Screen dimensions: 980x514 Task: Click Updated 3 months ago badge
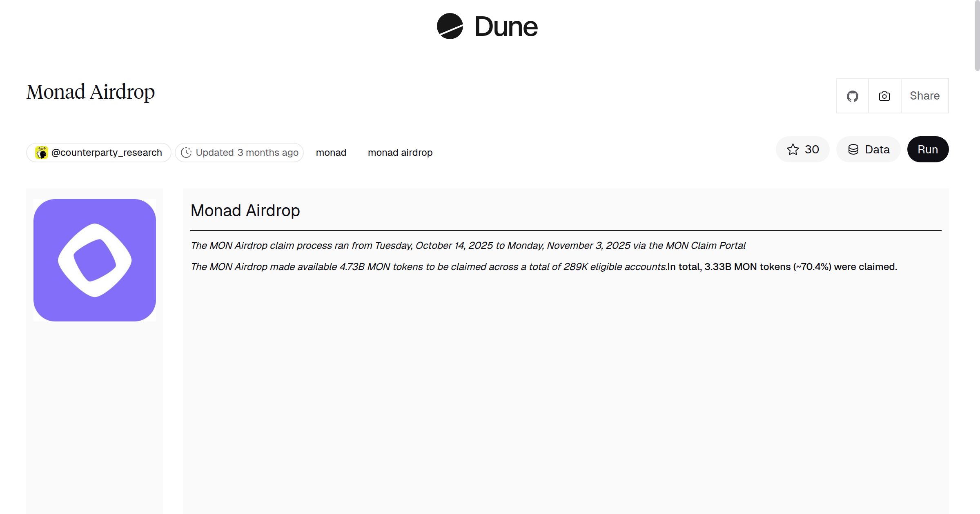[x=239, y=152]
